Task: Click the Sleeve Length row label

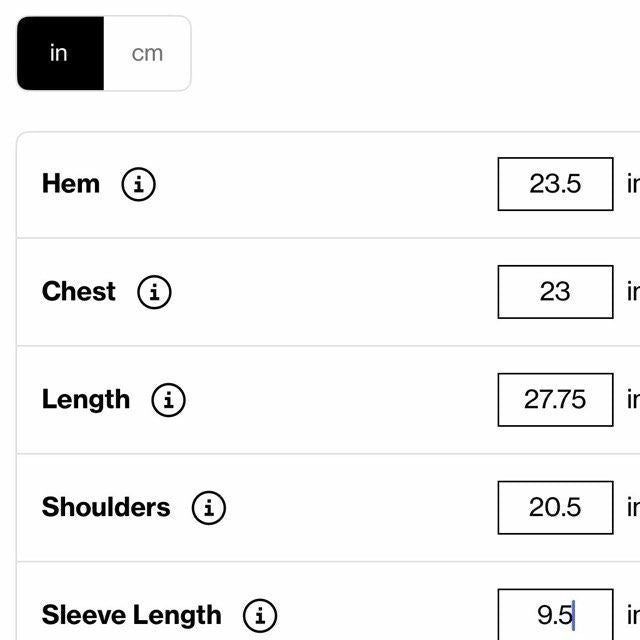Action: [x=131, y=615]
